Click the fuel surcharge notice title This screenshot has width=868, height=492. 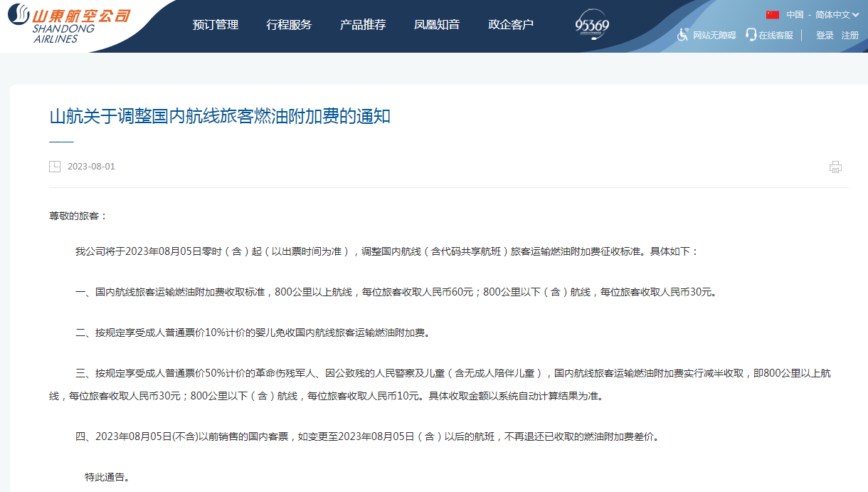220,117
